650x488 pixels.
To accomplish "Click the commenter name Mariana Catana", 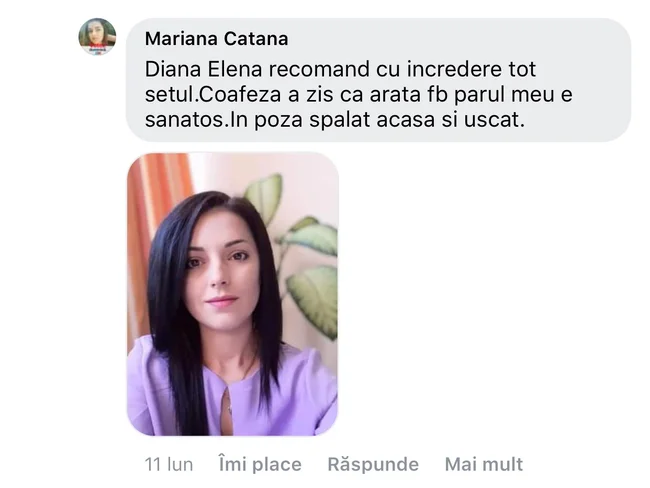I will 216,39.
